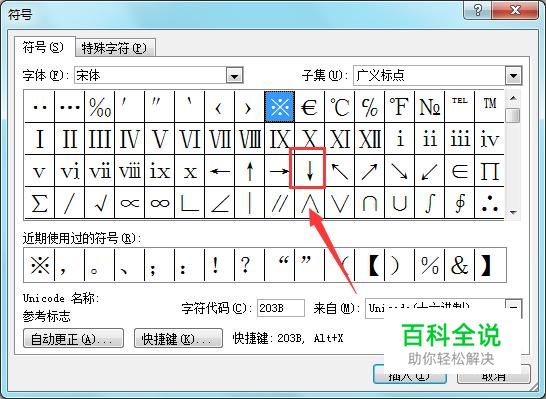
Task: Select the Roman numeral Ⅻ symbol
Action: tap(369, 139)
